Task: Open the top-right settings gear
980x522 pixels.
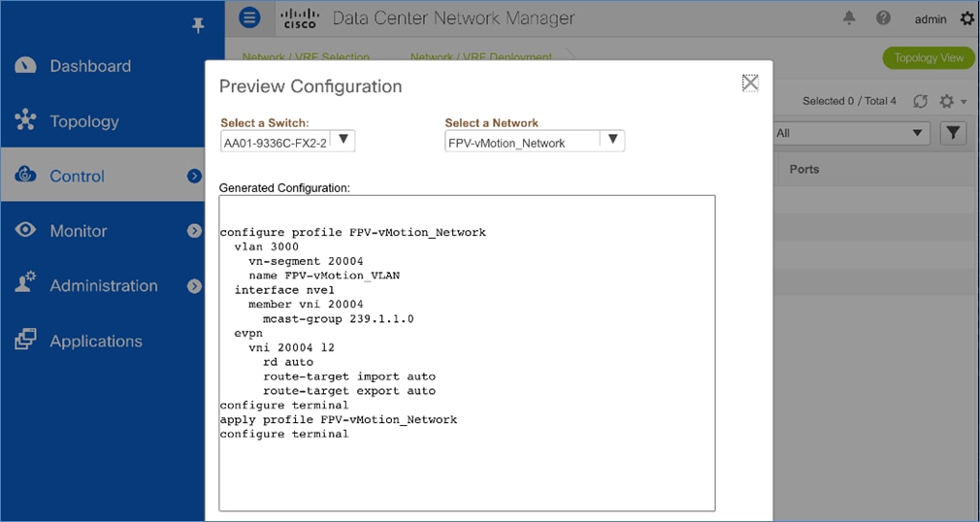Action: pyautogui.click(x=966, y=18)
